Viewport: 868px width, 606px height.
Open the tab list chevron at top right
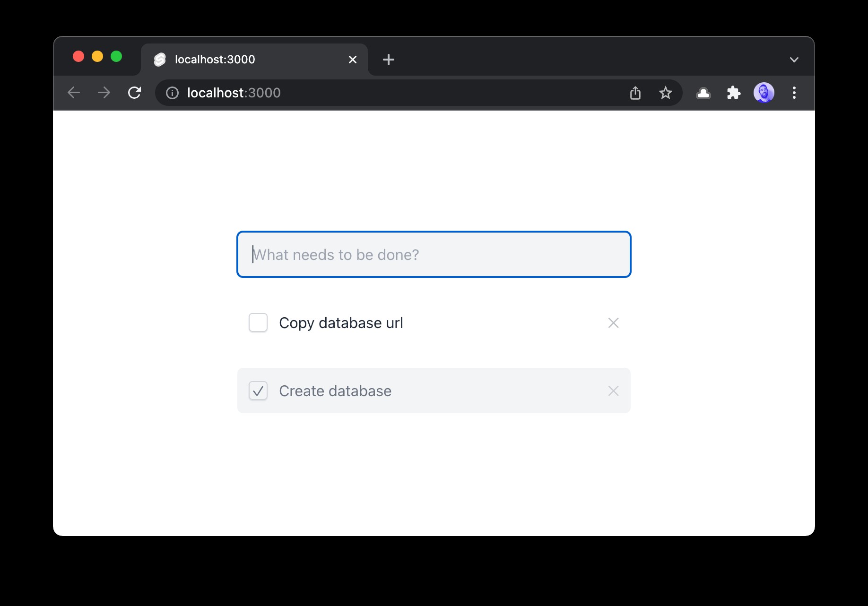(x=794, y=59)
